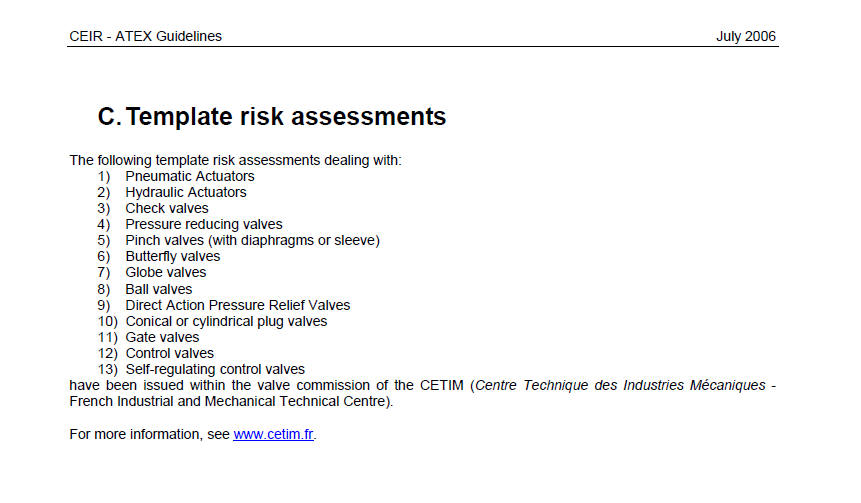Select 'Conical or cylindrical plug valves' text
This screenshot has width=861, height=503.
(x=226, y=321)
